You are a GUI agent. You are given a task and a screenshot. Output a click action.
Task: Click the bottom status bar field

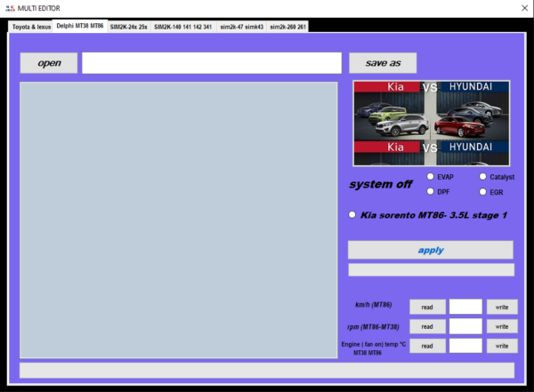click(x=267, y=370)
